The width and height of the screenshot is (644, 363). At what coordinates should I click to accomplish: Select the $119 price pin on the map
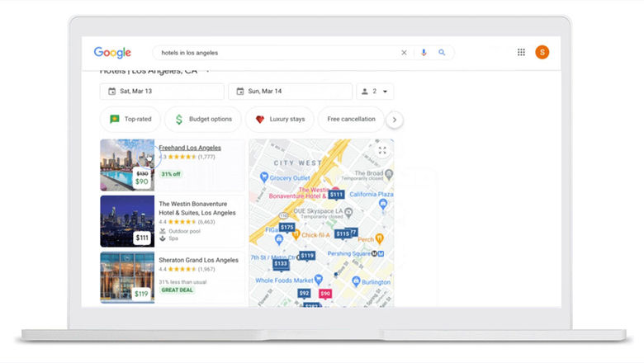(x=307, y=256)
